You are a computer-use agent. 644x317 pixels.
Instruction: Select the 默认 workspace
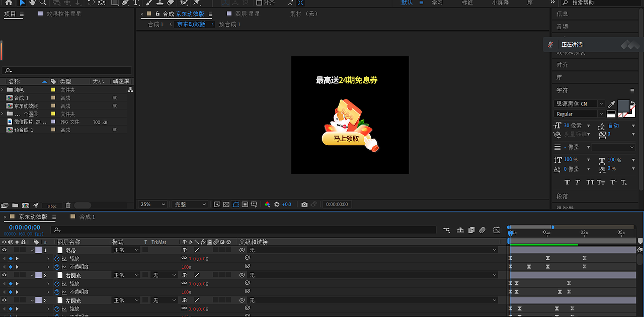407,3
